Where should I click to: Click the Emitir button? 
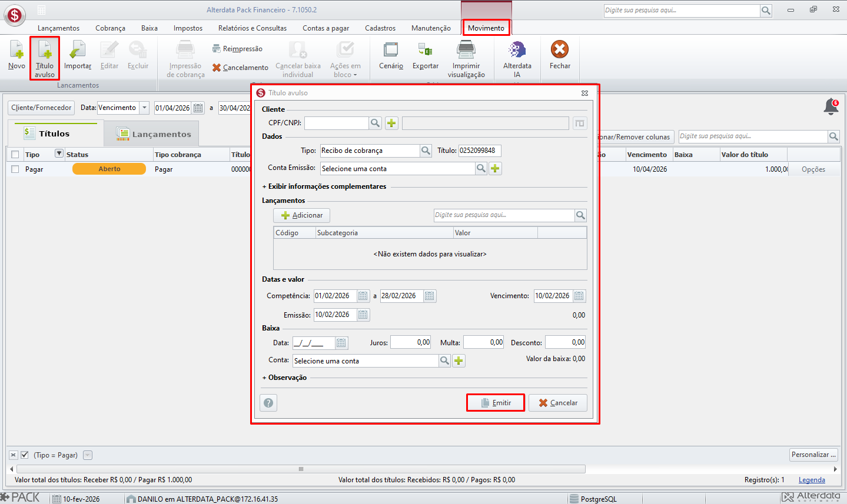point(496,403)
